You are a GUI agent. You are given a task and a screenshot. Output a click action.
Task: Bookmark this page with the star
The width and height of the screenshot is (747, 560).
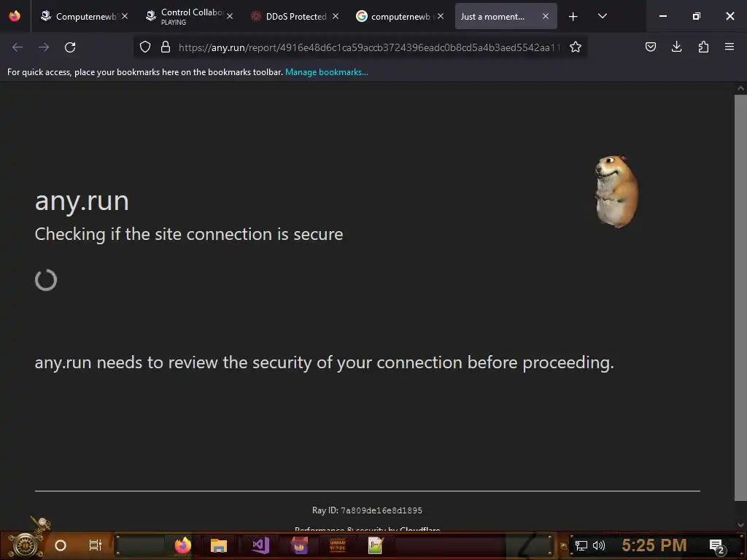576,47
